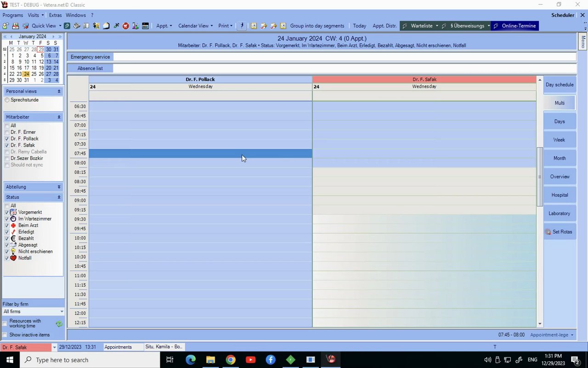The height and width of the screenshot is (368, 588).
Task: Click the red round basket toolbar icon
Action: tap(126, 26)
